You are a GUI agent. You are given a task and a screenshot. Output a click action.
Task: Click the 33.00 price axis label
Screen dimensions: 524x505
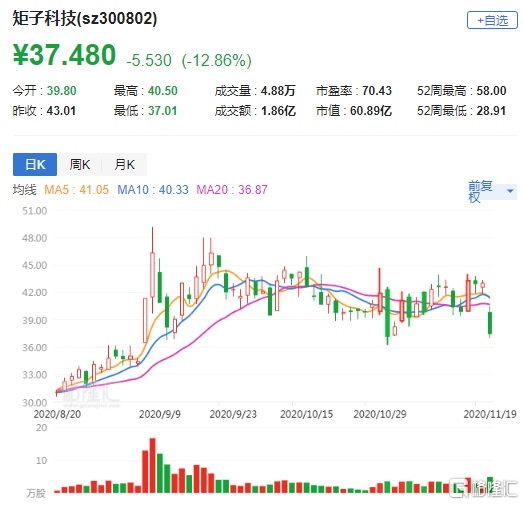coord(34,375)
